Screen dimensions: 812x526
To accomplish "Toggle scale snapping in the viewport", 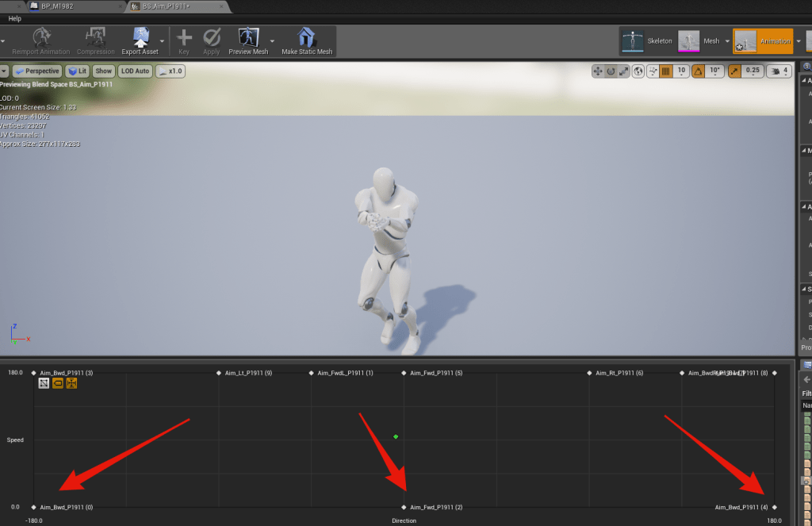I will (734, 71).
